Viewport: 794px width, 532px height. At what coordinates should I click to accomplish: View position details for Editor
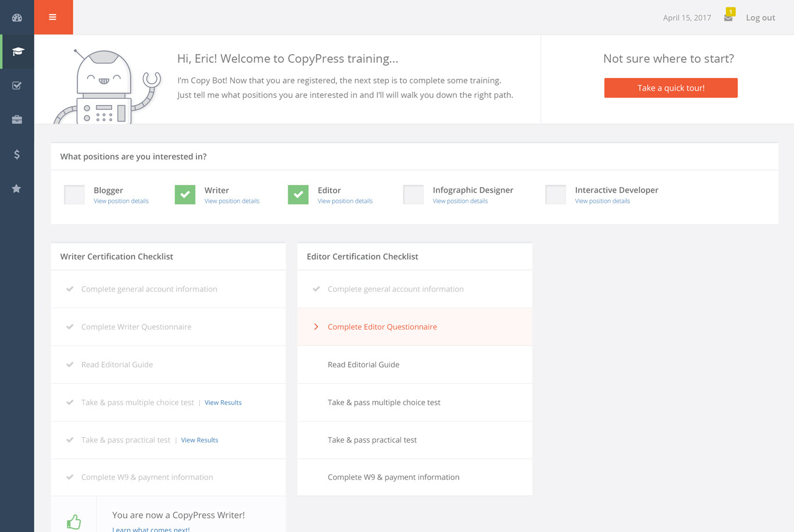click(x=345, y=201)
